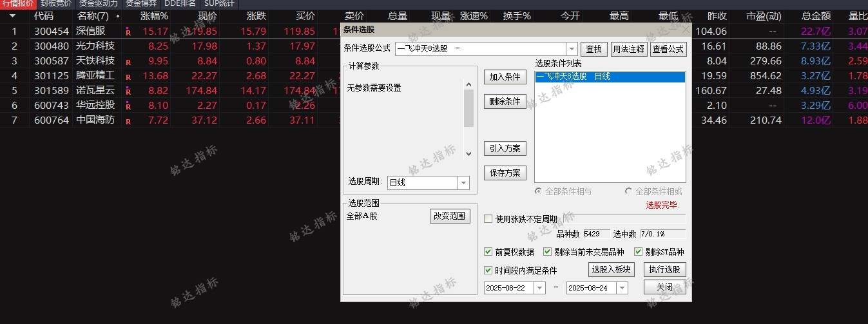Click the 改变范围 button

[x=450, y=216]
